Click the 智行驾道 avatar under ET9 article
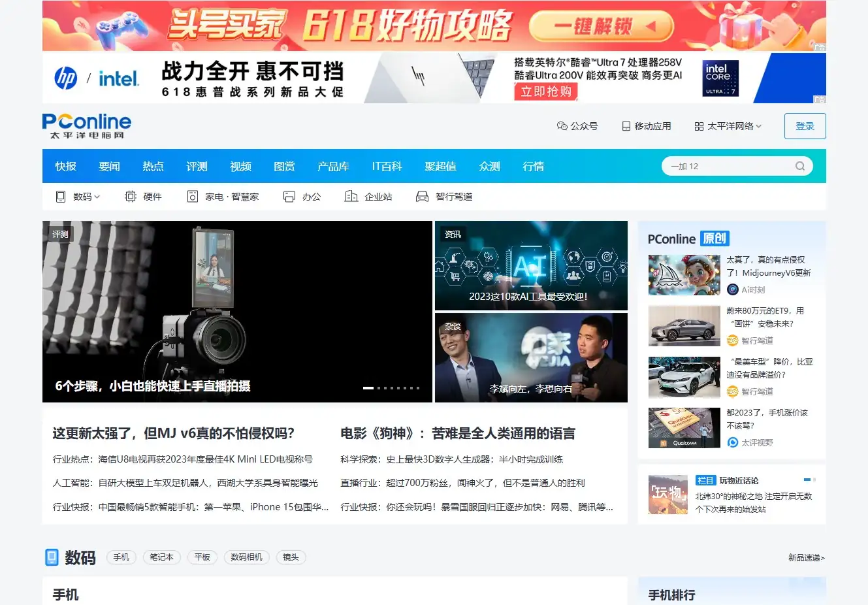Screen dimensions: 868x605 [733, 340]
